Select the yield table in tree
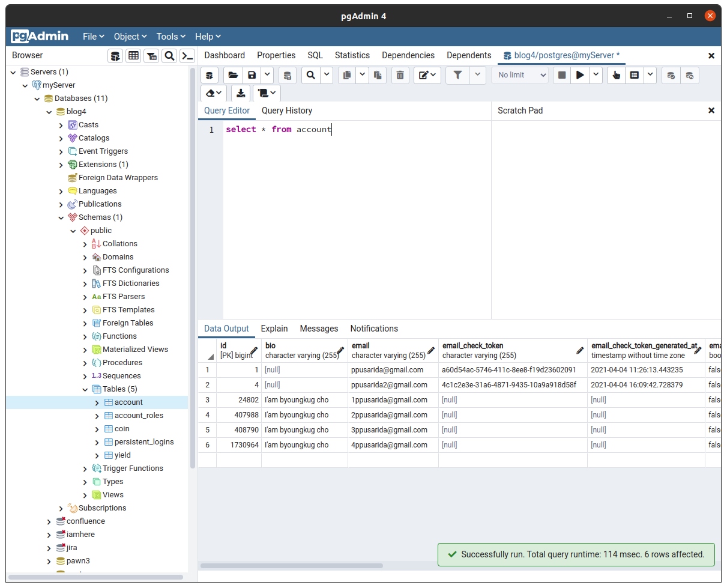Screen dimensions: 727x588 pyautogui.click(x=122, y=455)
